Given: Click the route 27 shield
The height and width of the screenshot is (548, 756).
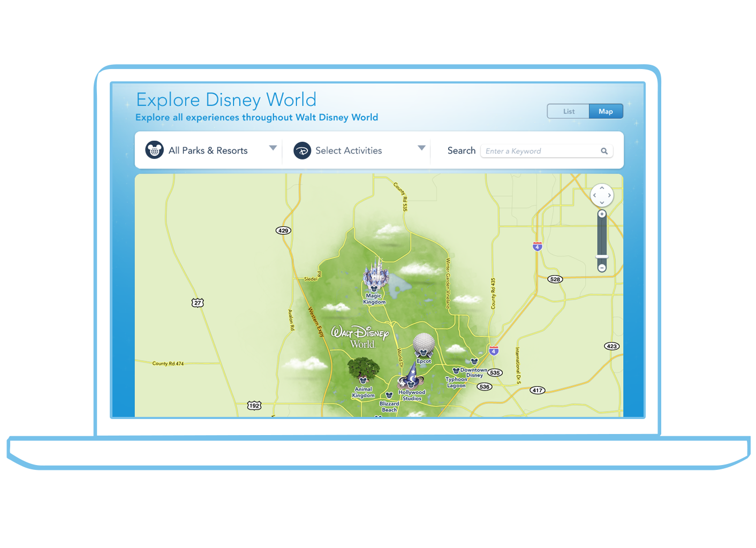Looking at the screenshot, I should tap(198, 303).
